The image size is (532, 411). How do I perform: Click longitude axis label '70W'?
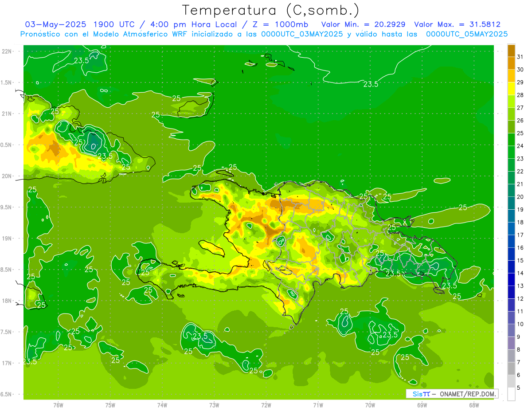point(370,405)
